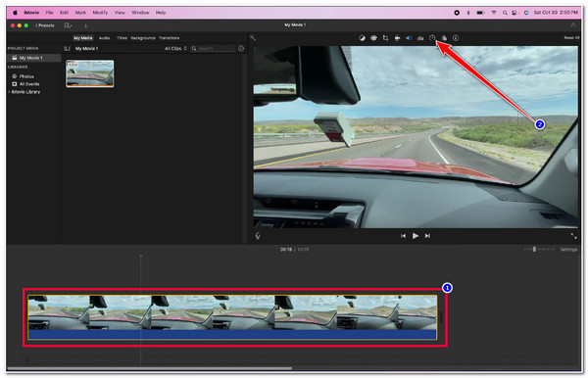Click the background music note icon
The image size is (588, 378).
(27, 360)
